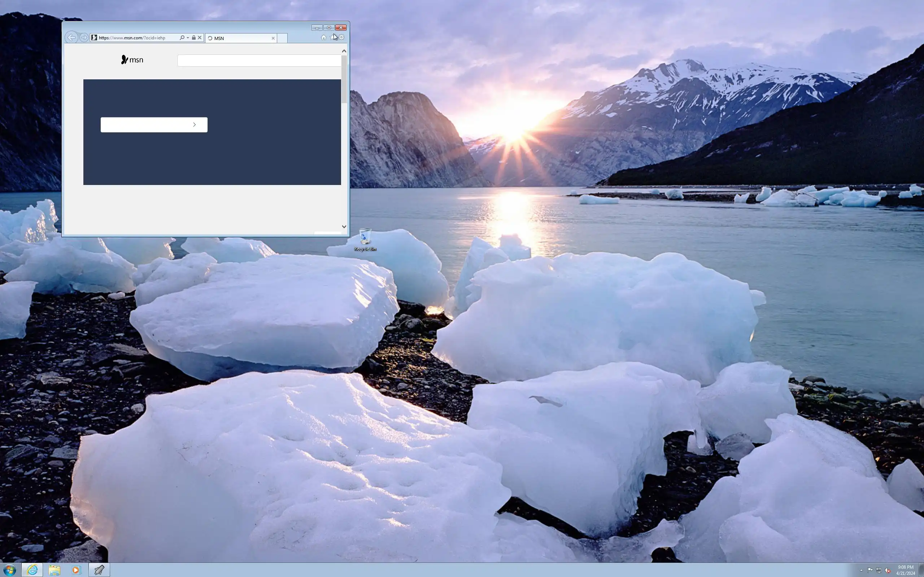Viewport: 924px width, 577px height.
Task: Open Windows Media Player from taskbar
Action: coord(76,570)
